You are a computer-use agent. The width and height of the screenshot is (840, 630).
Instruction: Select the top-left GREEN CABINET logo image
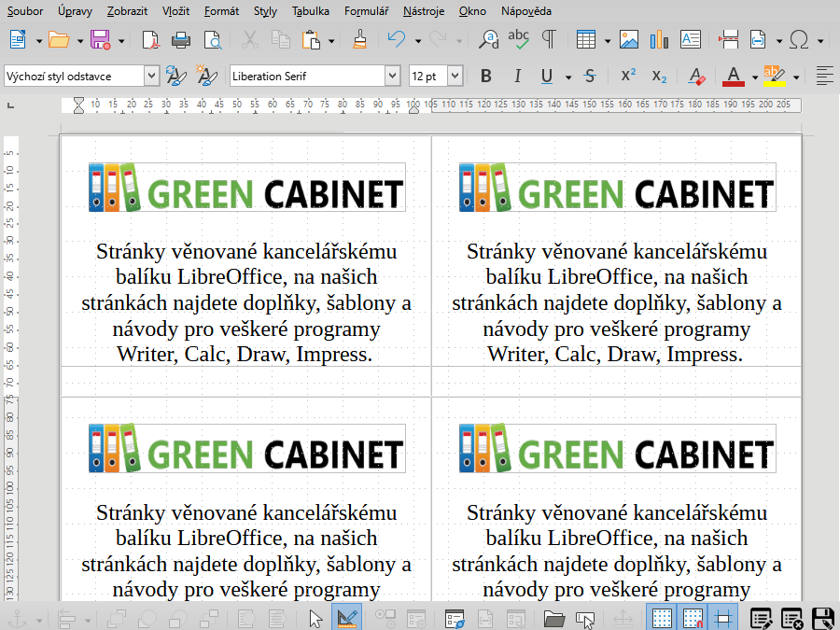pos(247,187)
